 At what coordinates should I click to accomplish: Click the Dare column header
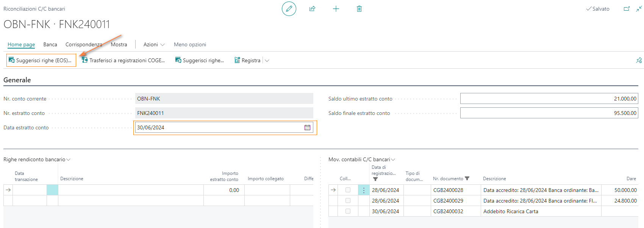631,179
